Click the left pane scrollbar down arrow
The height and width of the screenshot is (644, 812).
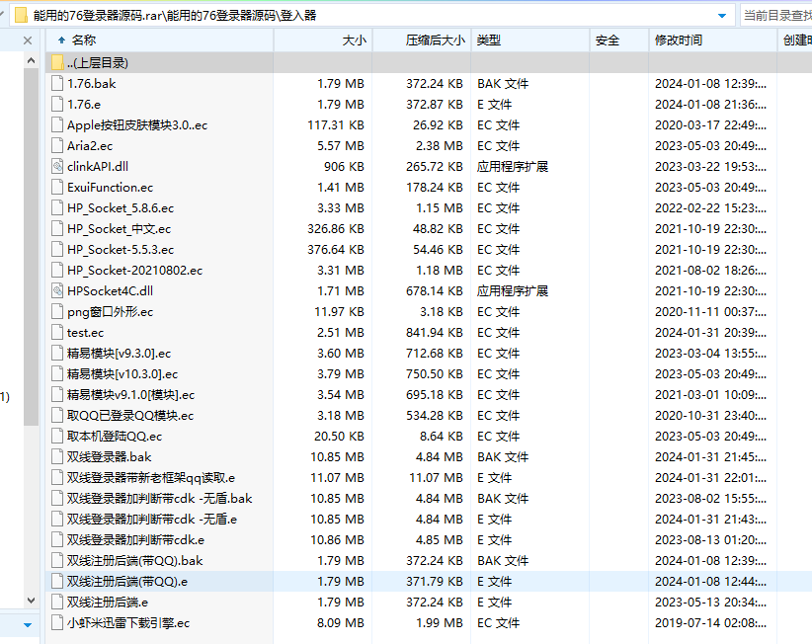tap(29, 624)
